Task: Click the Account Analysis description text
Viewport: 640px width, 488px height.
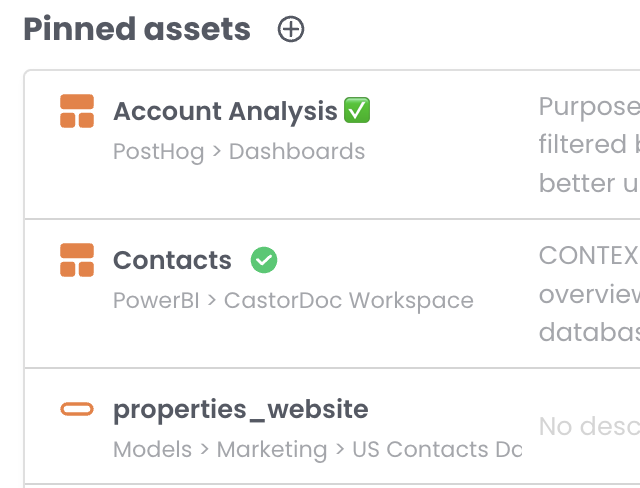Action: click(x=588, y=145)
